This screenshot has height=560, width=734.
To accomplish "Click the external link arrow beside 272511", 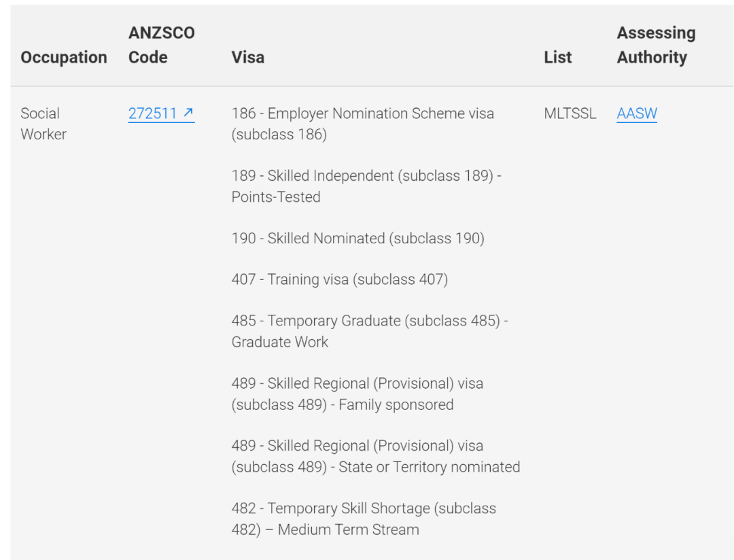I will click(x=188, y=112).
